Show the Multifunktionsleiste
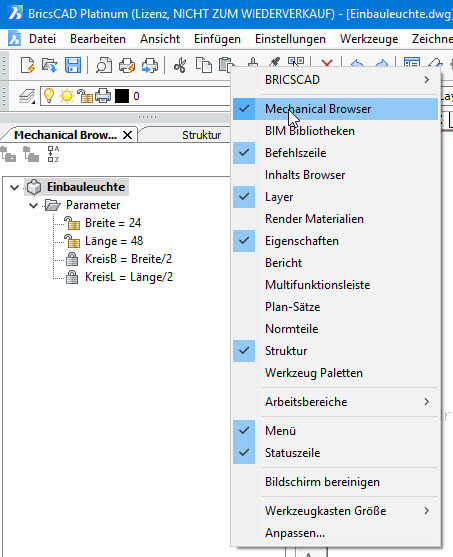The height and width of the screenshot is (557, 453). click(336, 285)
